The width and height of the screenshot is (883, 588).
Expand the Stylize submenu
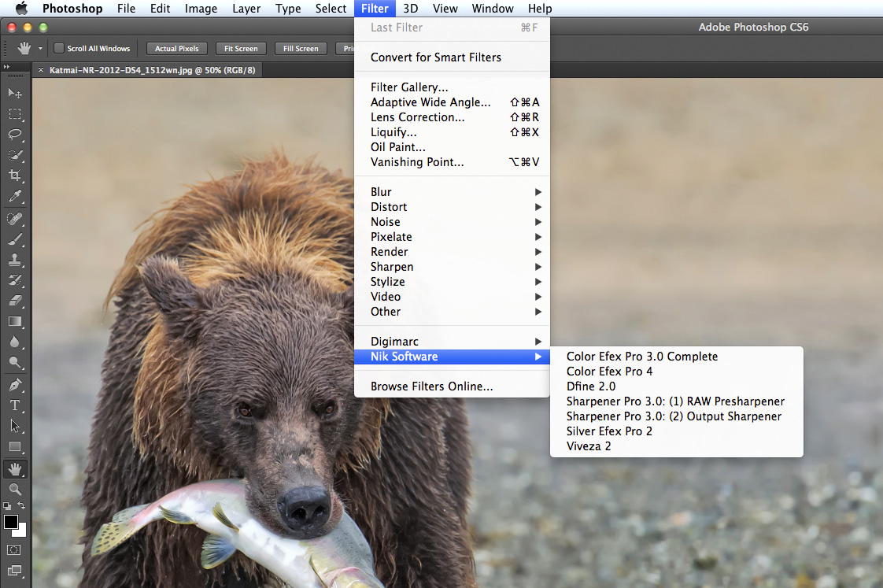[453, 282]
